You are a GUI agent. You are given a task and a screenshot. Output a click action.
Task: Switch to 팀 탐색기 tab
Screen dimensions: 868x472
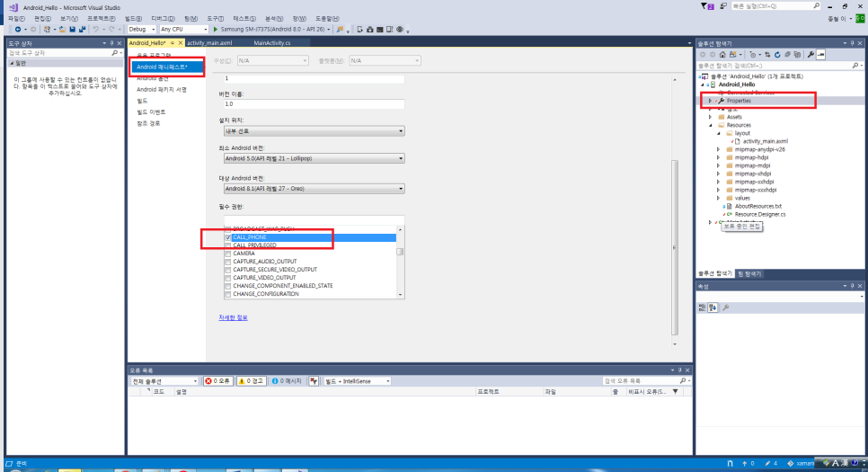(x=749, y=273)
